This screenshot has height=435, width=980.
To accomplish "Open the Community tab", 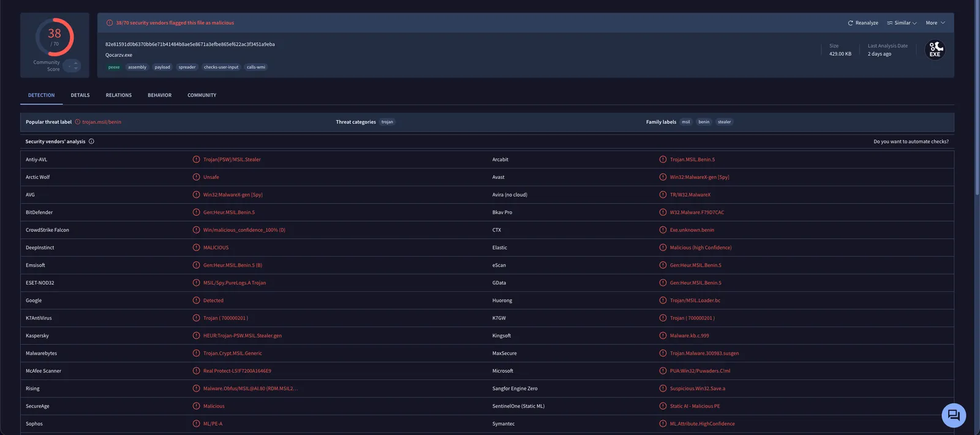I will (202, 96).
